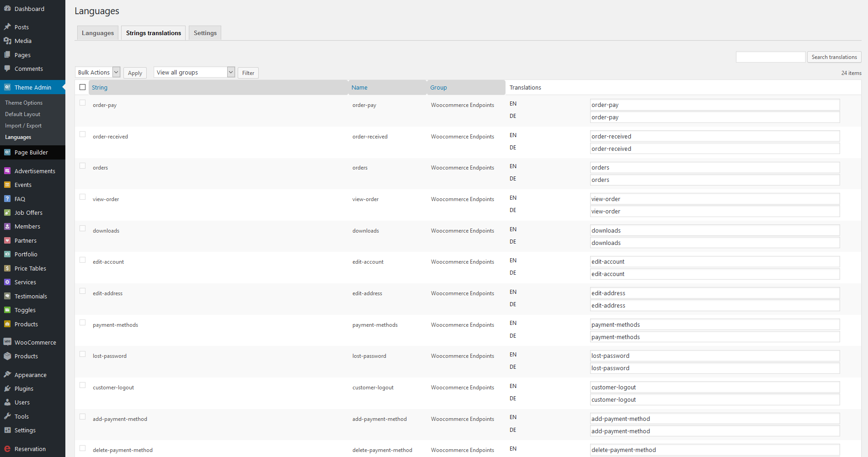Image resolution: width=868 pixels, height=457 pixels.
Task: Click the Advertisements icon
Action: pos(7,171)
